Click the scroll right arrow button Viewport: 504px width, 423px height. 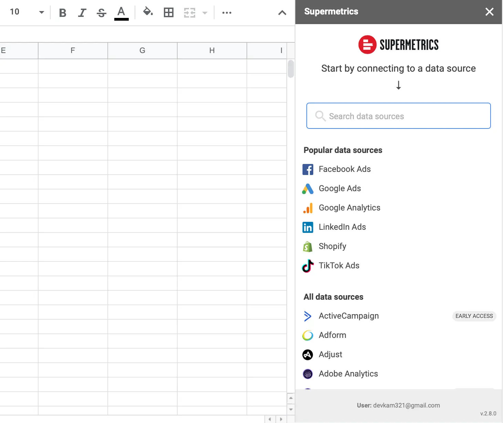pyautogui.click(x=281, y=419)
